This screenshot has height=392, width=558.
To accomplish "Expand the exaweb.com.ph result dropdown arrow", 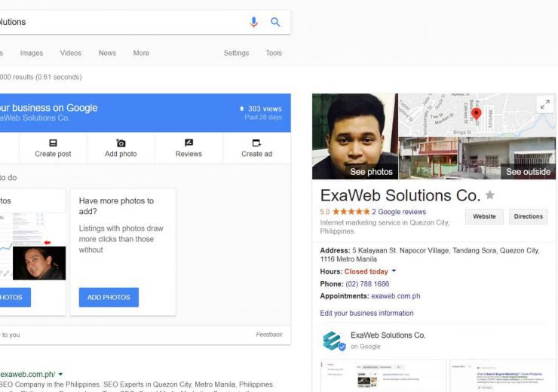I will point(60,374).
